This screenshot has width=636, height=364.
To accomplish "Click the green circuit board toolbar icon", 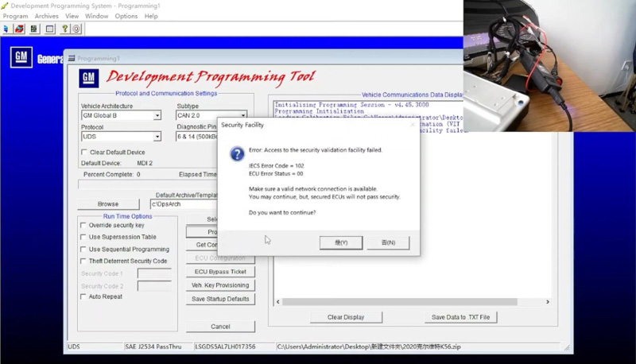I will tap(34, 29).
